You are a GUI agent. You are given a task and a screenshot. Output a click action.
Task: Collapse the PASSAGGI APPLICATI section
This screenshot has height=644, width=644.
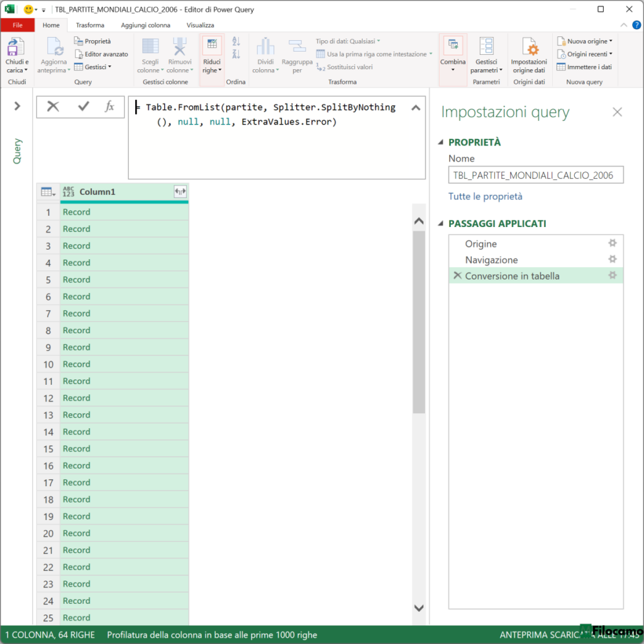pyautogui.click(x=441, y=223)
